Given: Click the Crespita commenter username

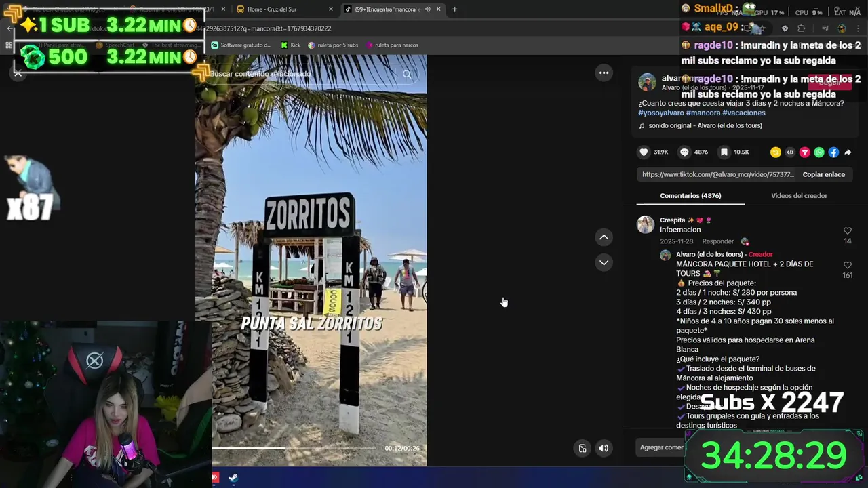Looking at the screenshot, I should 673,220.
